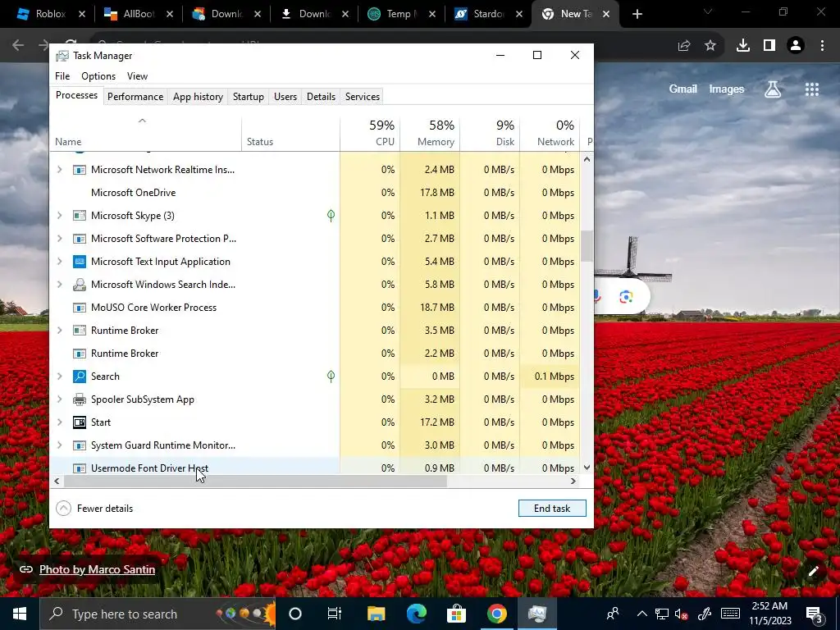Click vertical scrollbar thumb in process list
Screen dimensions: 840x630
click(587, 246)
